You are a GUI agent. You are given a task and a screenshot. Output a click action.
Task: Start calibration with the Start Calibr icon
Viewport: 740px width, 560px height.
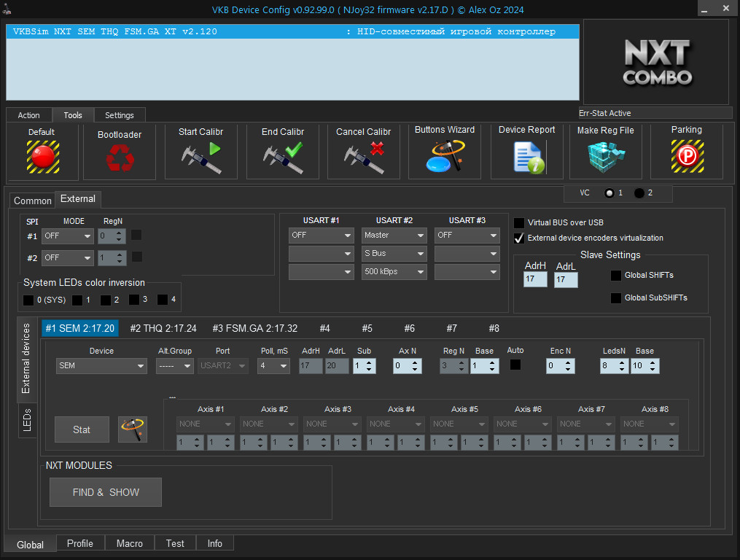pos(201,157)
